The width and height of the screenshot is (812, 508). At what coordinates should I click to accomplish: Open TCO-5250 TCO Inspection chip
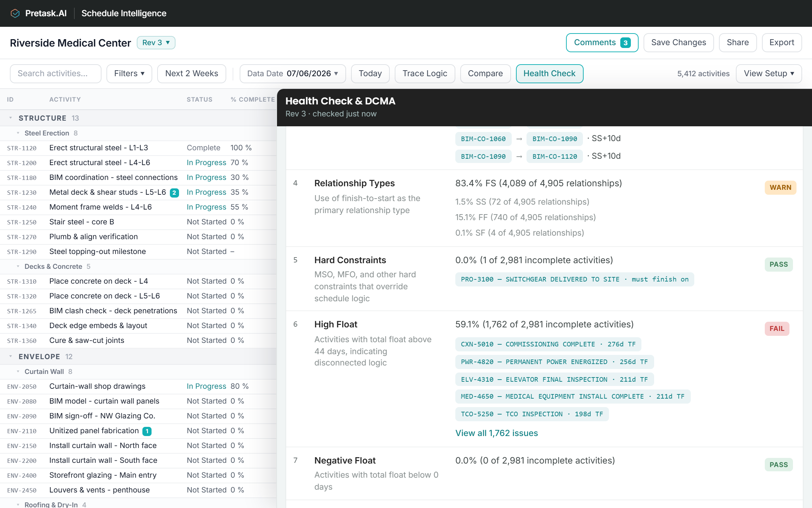click(x=532, y=414)
